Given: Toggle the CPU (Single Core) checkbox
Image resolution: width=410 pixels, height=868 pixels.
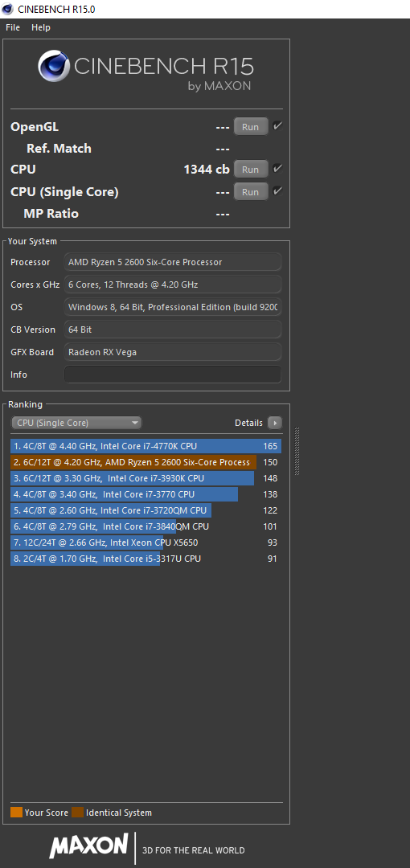Looking at the screenshot, I should click(277, 191).
